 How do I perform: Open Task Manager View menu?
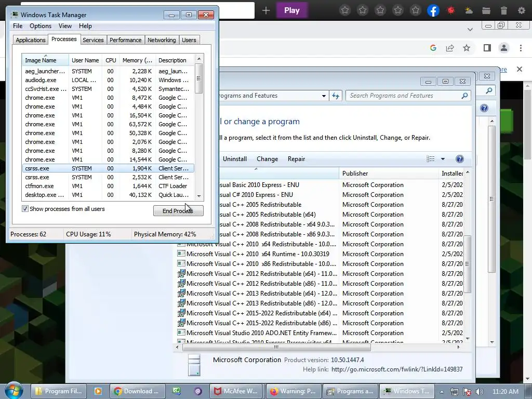pos(65,26)
